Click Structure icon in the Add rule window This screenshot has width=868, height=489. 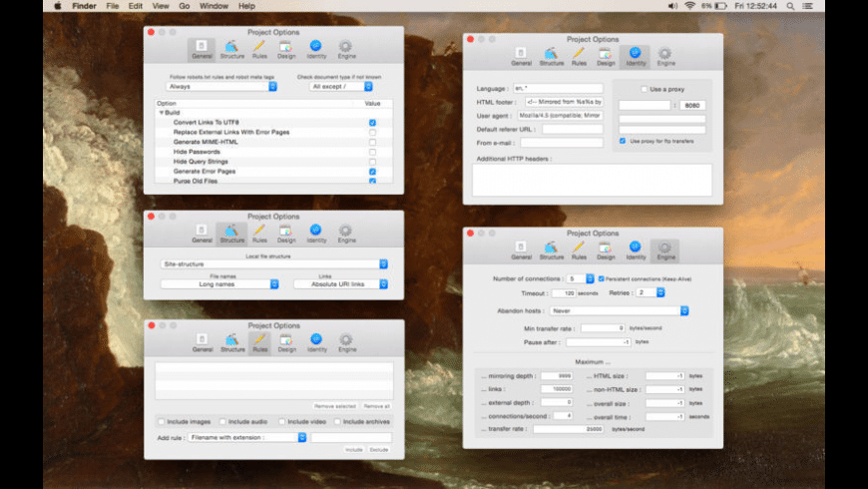click(232, 342)
